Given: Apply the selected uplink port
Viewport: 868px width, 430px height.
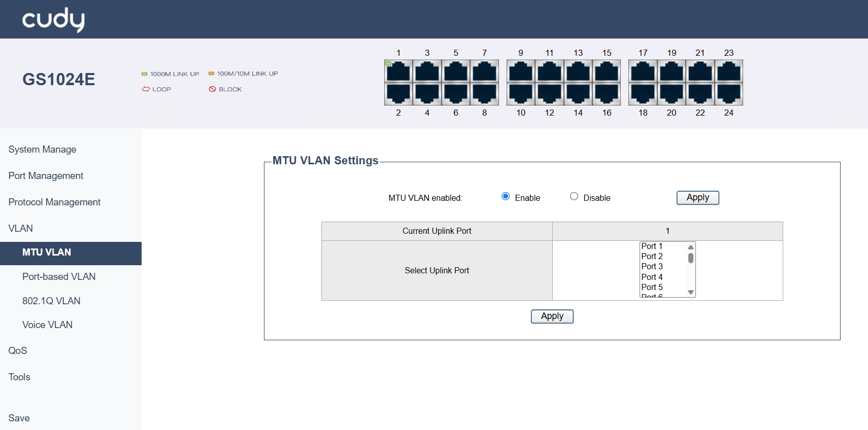Looking at the screenshot, I should 552,316.
